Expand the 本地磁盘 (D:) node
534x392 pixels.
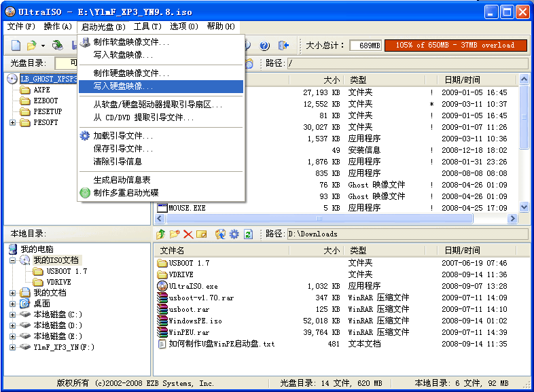13,325
